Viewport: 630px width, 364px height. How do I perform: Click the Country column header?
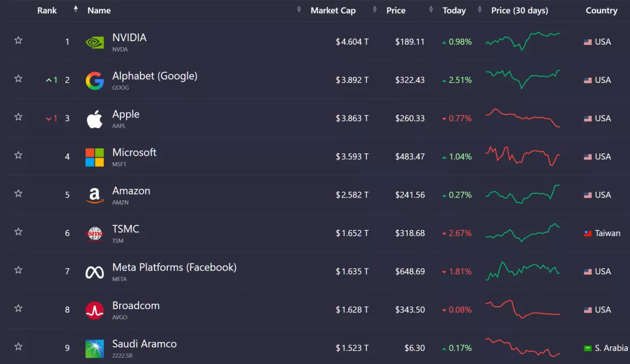pos(601,10)
